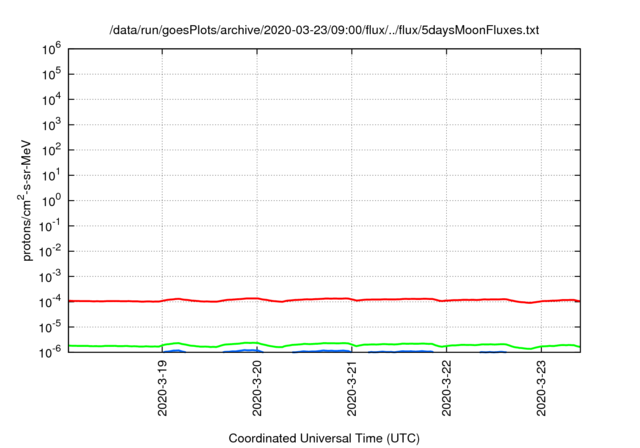The image size is (640, 448).
Task: Click the y-axis label 10^-2
Action: [x=50, y=251]
